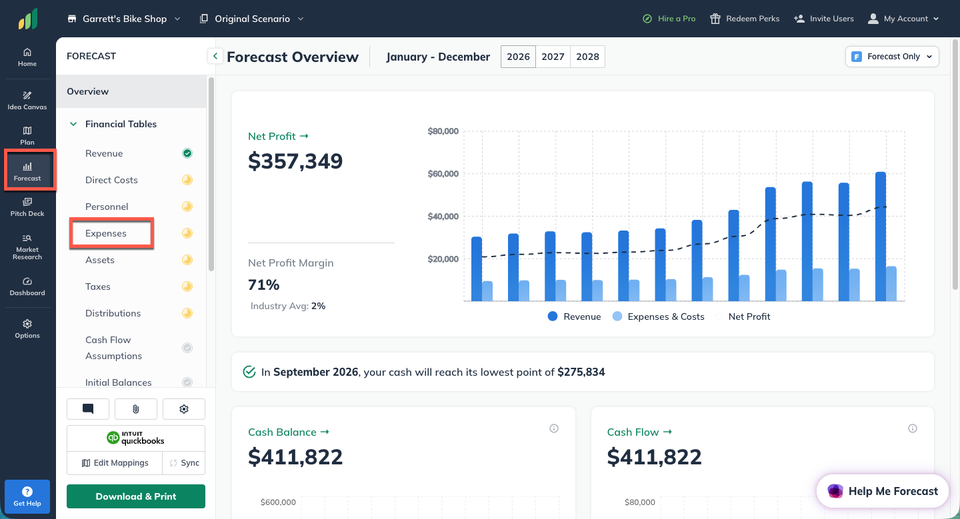Click Revenue completed status checkmark
Screen dimensions: 960x519
[x=187, y=153]
